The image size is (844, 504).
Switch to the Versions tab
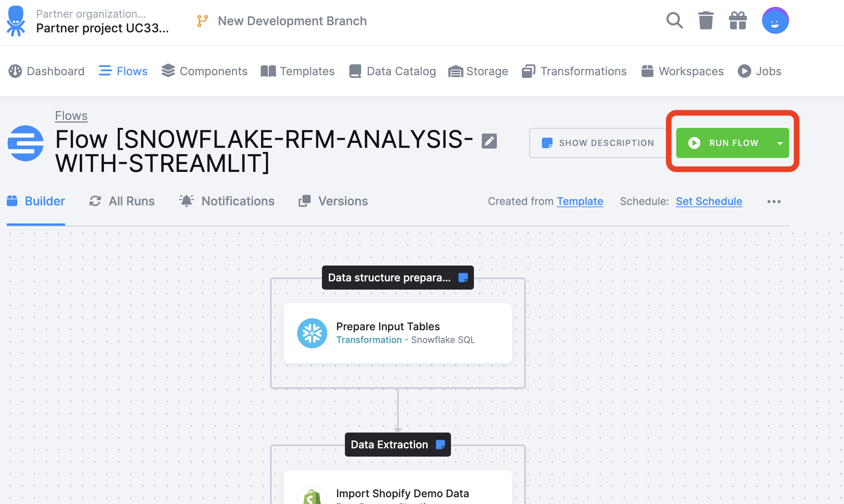(x=333, y=201)
